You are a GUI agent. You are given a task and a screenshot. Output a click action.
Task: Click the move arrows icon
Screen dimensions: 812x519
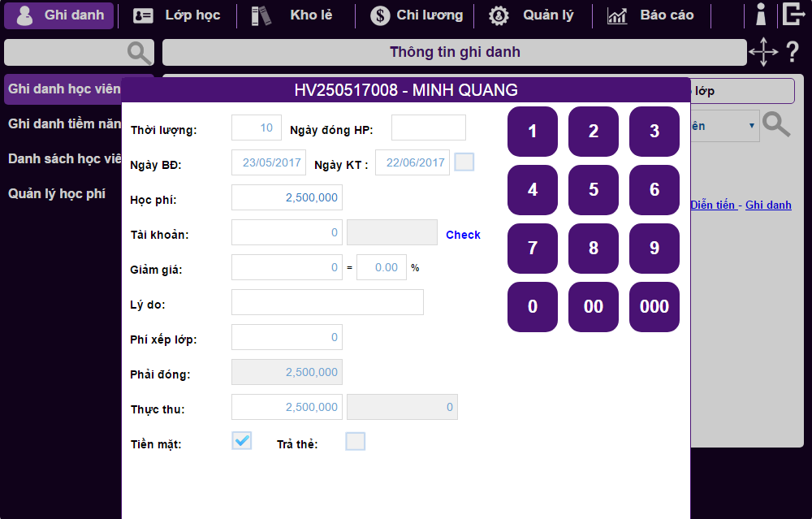pyautogui.click(x=762, y=53)
